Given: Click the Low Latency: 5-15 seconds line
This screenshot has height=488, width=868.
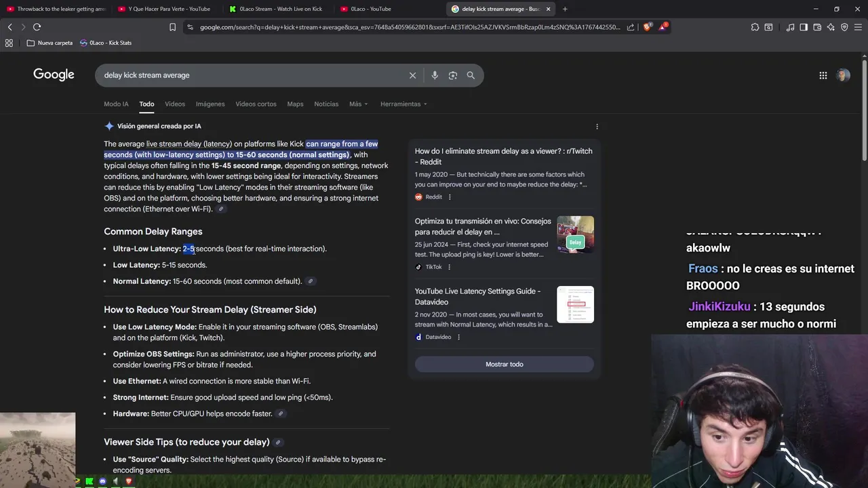Looking at the screenshot, I should tap(160, 265).
